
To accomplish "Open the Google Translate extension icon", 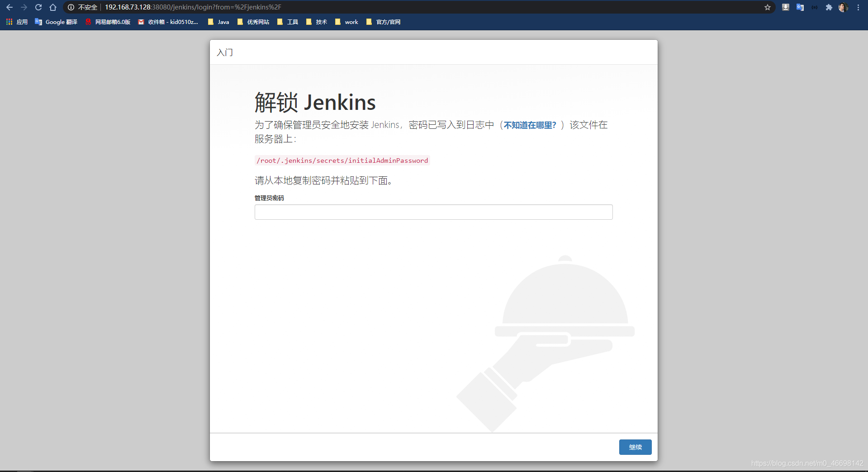I will (800, 7).
